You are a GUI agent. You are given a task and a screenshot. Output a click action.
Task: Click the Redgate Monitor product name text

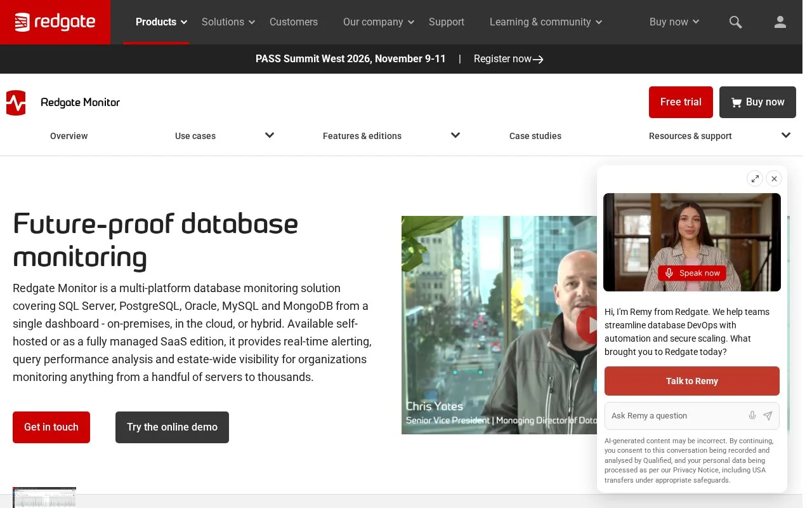tap(81, 102)
